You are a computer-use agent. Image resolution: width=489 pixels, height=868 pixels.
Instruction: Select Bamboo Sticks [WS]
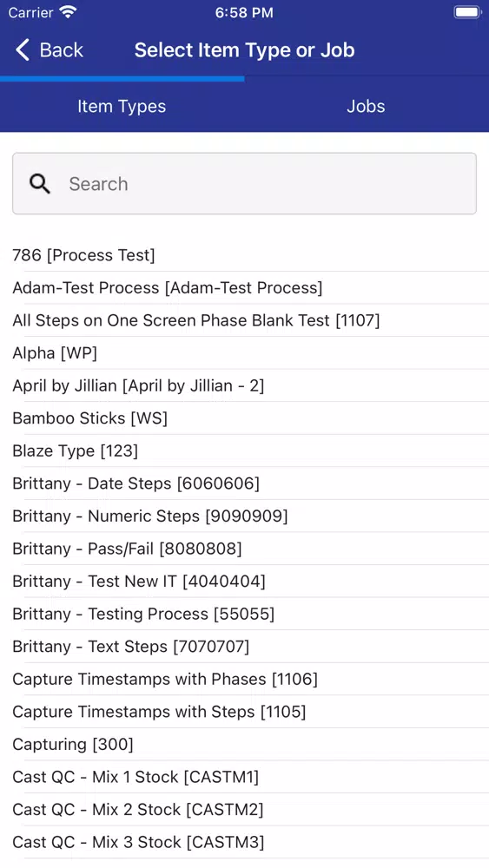[244, 418]
